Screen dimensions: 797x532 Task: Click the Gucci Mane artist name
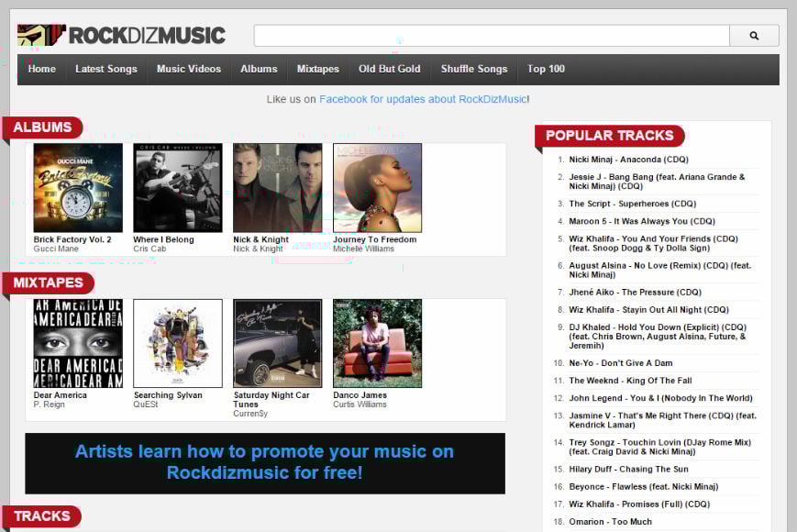click(56, 249)
